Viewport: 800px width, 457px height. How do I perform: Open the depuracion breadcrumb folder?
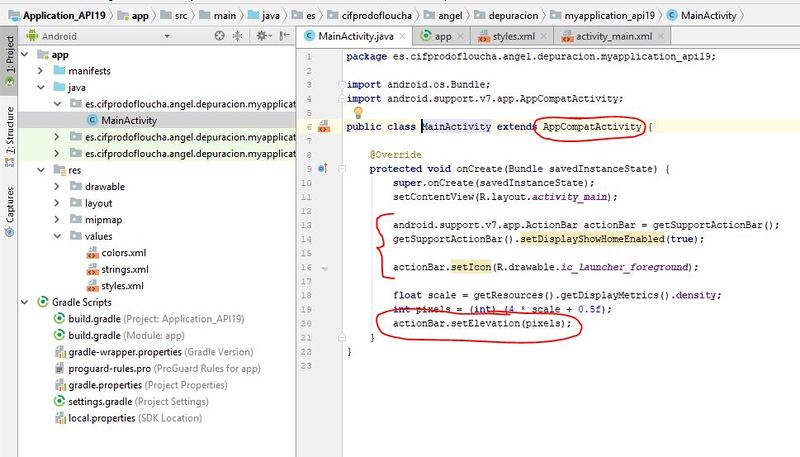pyautogui.click(x=506, y=16)
